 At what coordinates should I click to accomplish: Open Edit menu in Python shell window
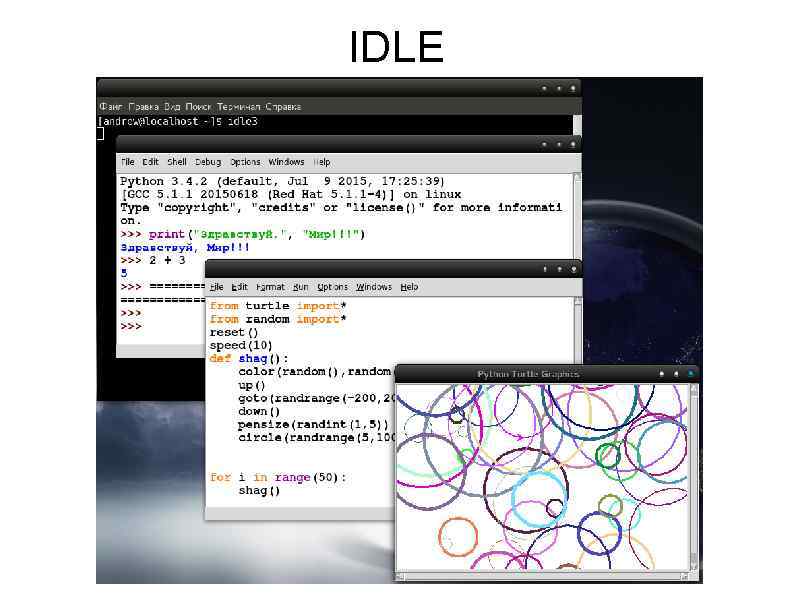150,162
